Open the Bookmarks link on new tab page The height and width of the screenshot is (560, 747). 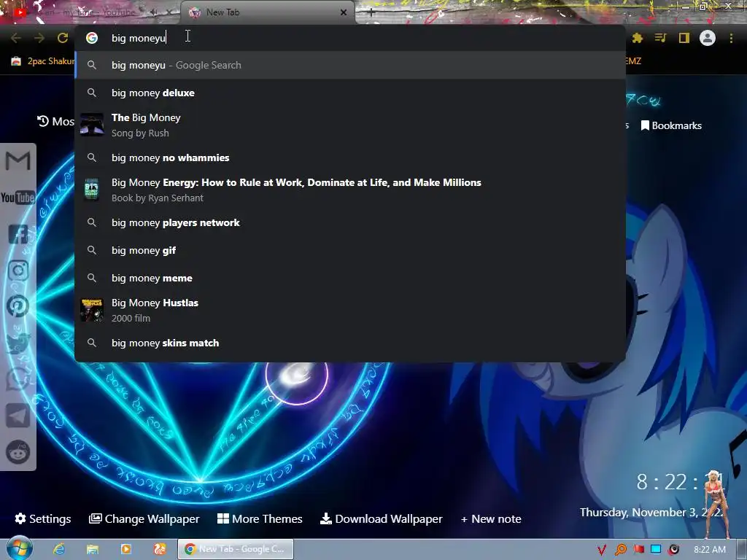[671, 125]
